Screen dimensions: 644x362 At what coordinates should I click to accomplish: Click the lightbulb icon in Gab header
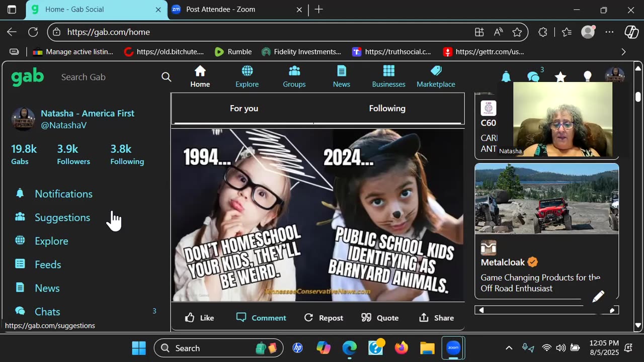click(x=587, y=77)
